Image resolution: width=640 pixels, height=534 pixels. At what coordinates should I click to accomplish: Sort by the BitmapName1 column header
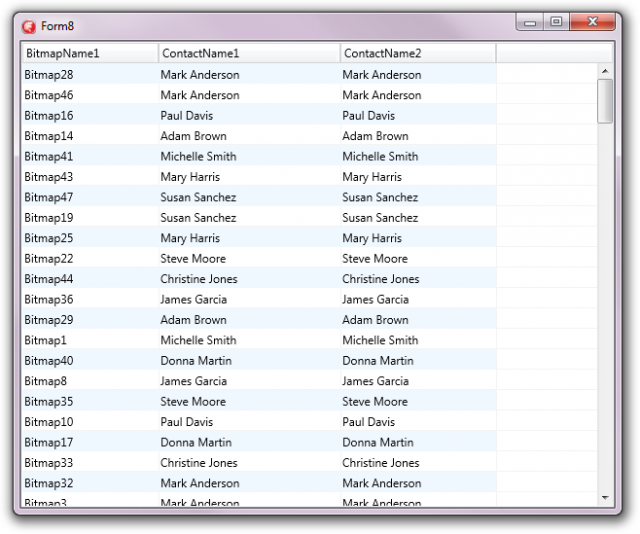coord(90,53)
